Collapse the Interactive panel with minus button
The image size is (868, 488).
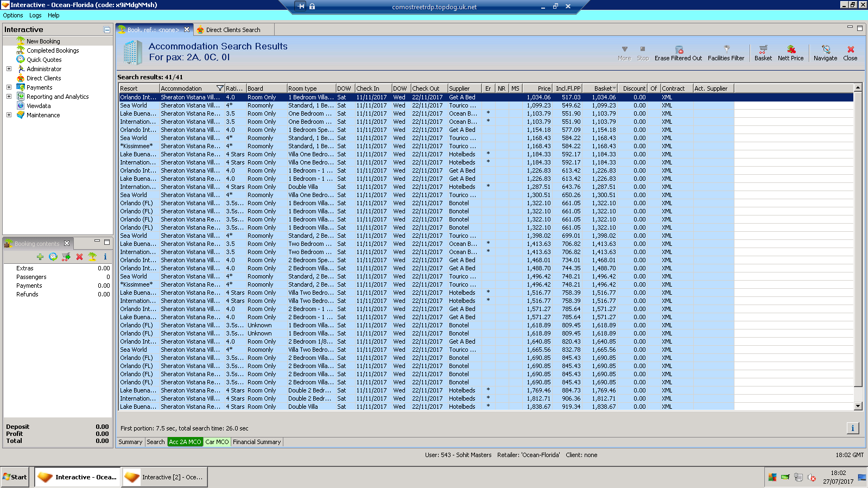tap(107, 30)
